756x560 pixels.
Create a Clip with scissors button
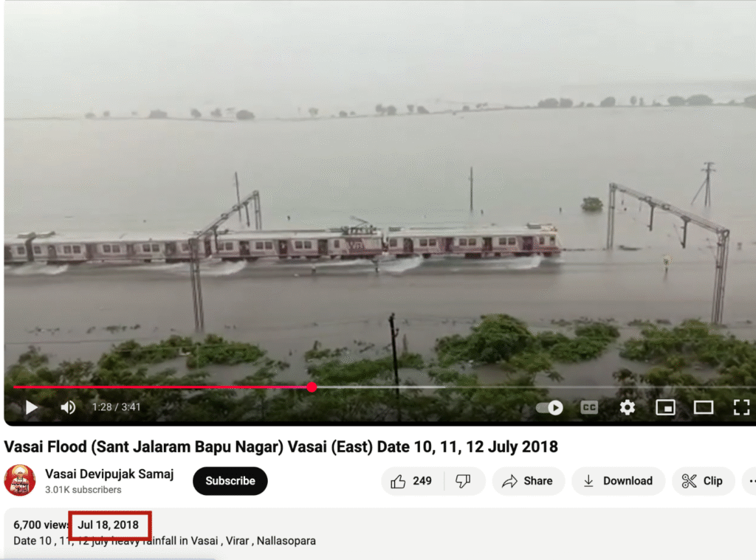point(703,481)
